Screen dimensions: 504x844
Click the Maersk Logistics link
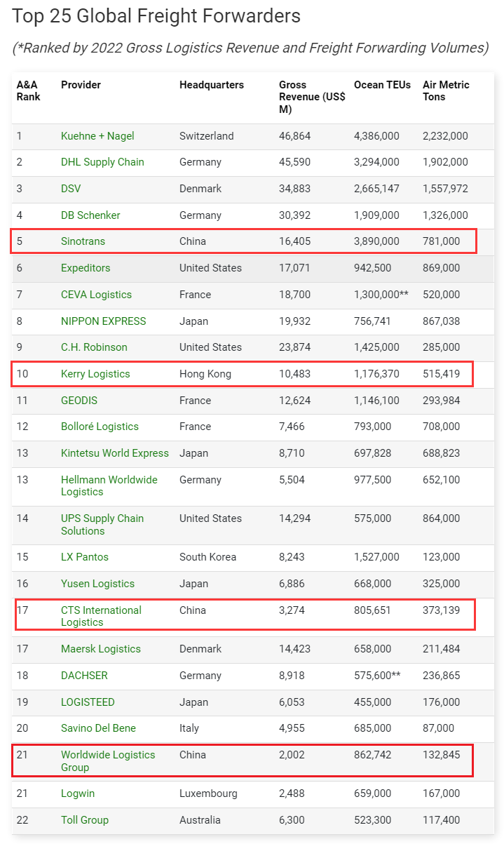click(101, 649)
